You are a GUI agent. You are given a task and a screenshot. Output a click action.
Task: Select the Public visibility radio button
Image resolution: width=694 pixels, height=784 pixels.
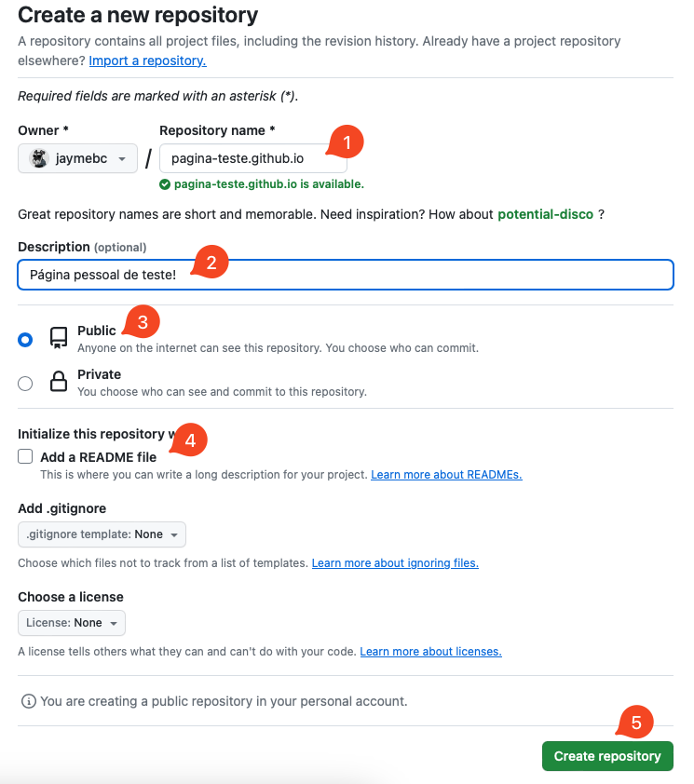point(25,340)
